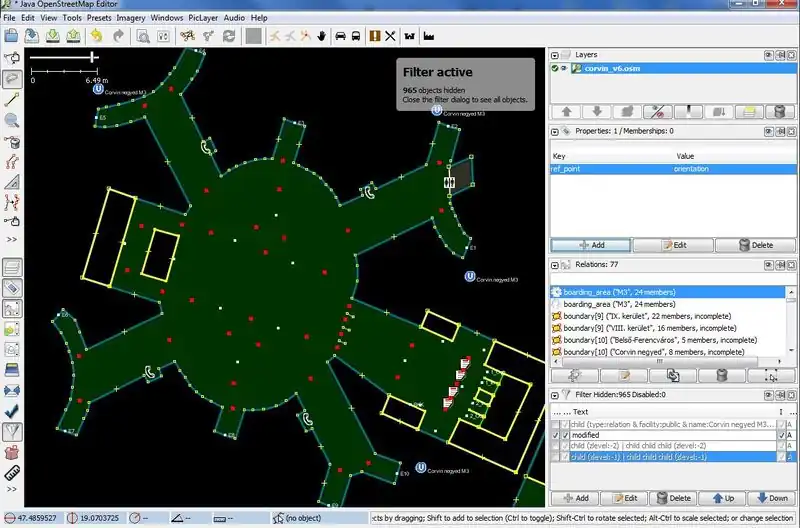Open the Presets menu

99,18
